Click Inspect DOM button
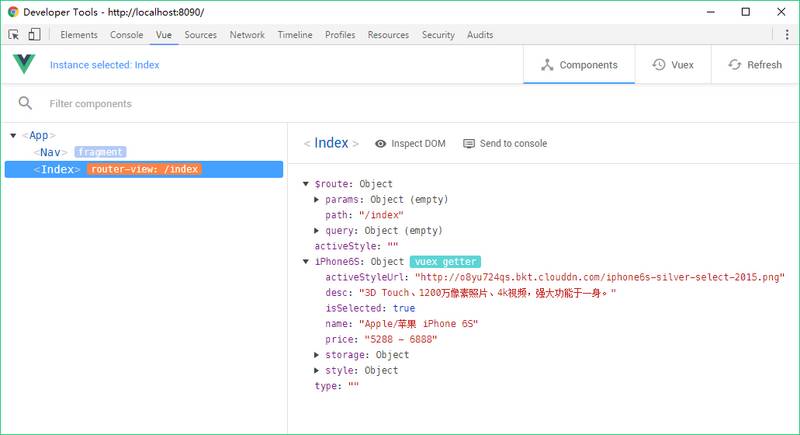 (410, 144)
